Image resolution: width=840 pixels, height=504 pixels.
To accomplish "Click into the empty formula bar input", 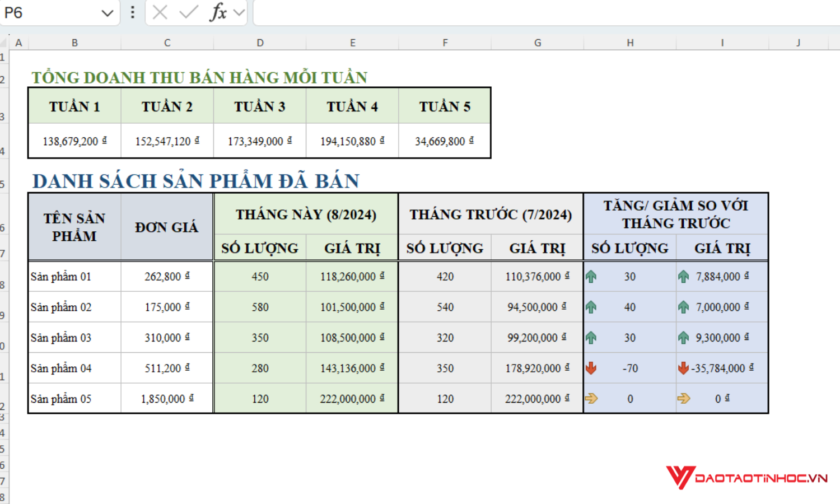I will tap(546, 12).
